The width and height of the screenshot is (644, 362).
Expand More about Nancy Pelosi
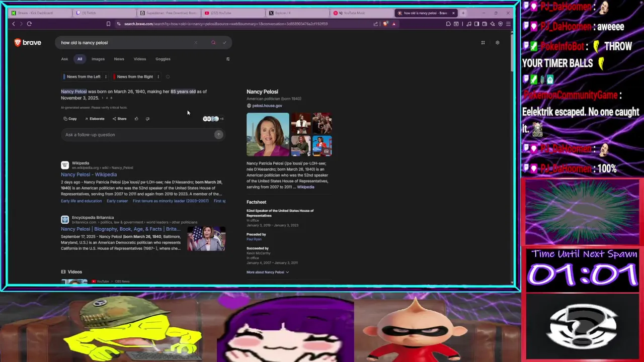pyautogui.click(x=268, y=272)
